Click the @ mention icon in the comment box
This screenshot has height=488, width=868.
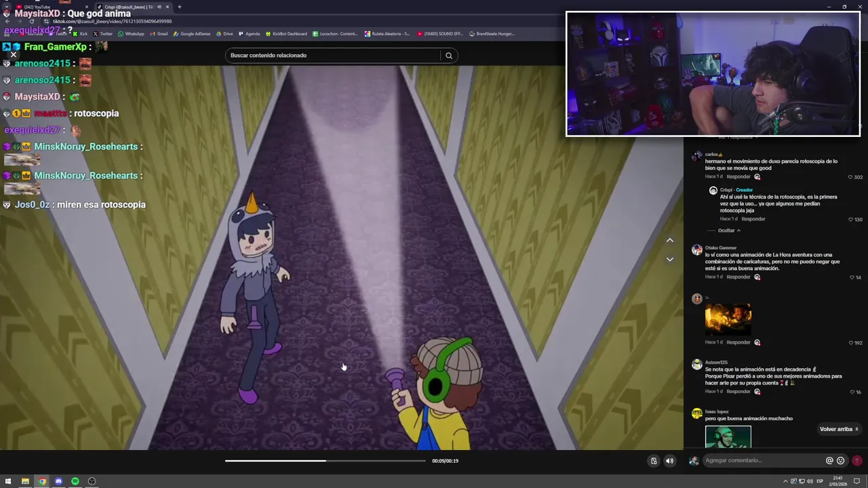tap(829, 460)
